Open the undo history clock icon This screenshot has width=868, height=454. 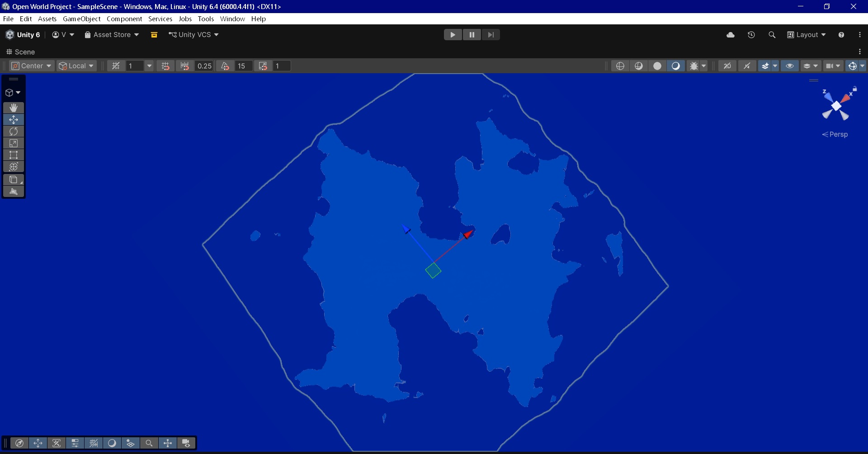point(751,35)
